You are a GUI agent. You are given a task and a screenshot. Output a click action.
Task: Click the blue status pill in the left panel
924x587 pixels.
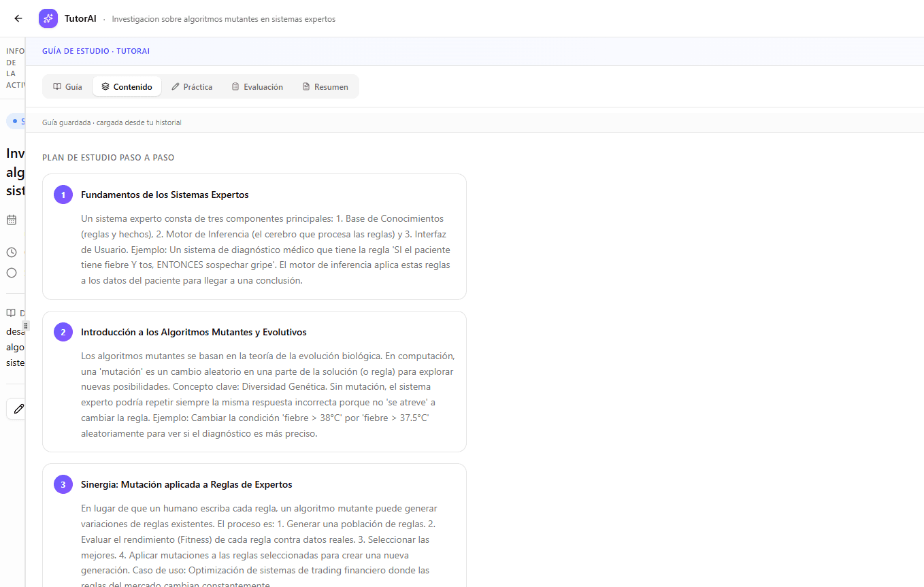tap(16, 121)
